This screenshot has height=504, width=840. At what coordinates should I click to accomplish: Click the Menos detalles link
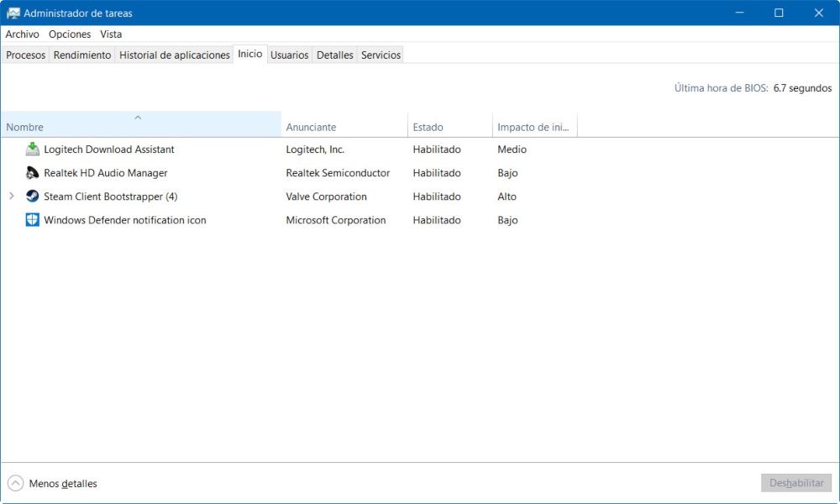pyautogui.click(x=63, y=484)
